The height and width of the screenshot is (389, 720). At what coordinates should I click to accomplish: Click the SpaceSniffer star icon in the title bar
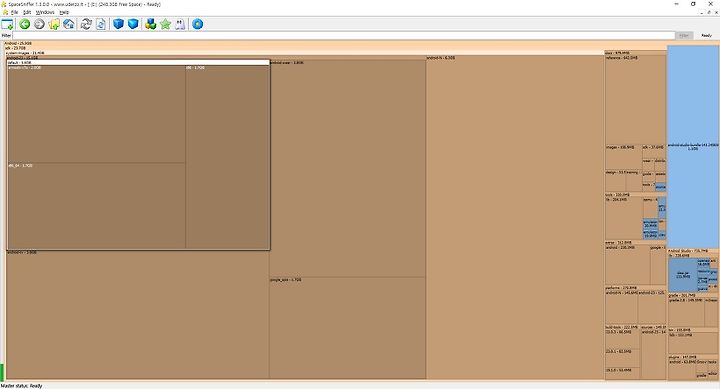coord(4,4)
